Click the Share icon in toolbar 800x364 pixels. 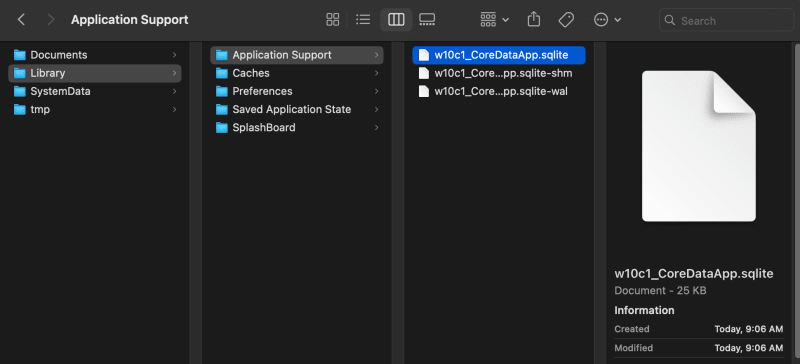click(533, 20)
